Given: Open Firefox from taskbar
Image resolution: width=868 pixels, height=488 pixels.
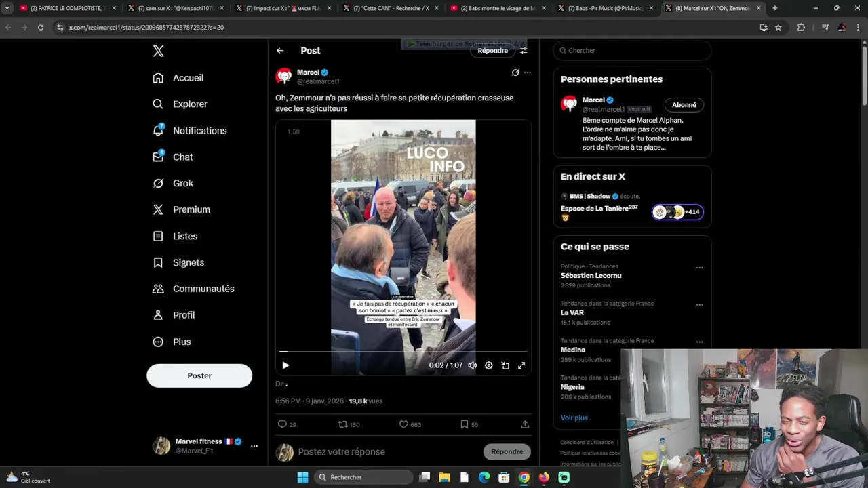Looking at the screenshot, I should 544,477.
